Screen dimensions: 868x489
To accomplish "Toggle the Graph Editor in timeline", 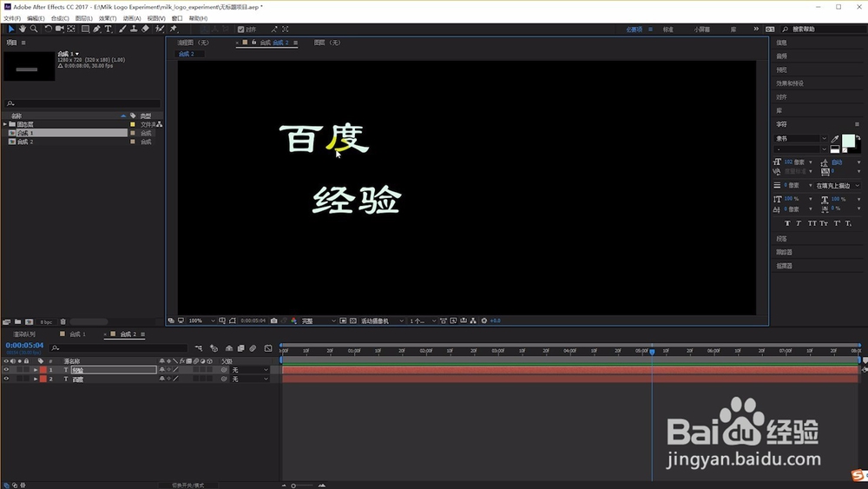I will click(268, 348).
